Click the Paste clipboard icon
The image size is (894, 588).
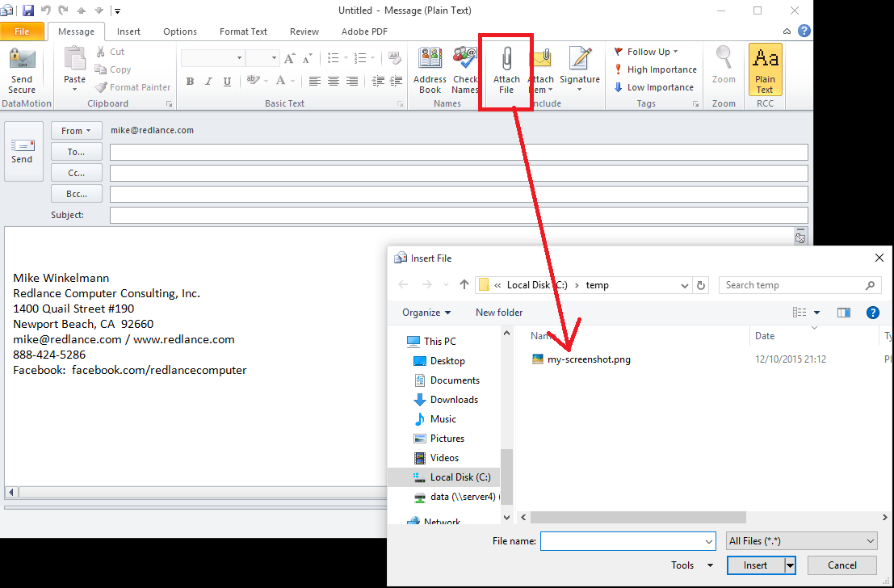click(74, 59)
